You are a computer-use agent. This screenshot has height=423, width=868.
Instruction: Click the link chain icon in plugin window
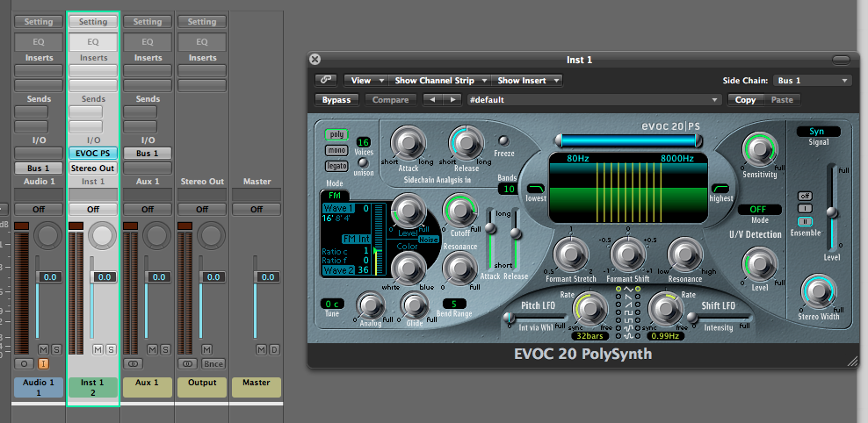[325, 80]
